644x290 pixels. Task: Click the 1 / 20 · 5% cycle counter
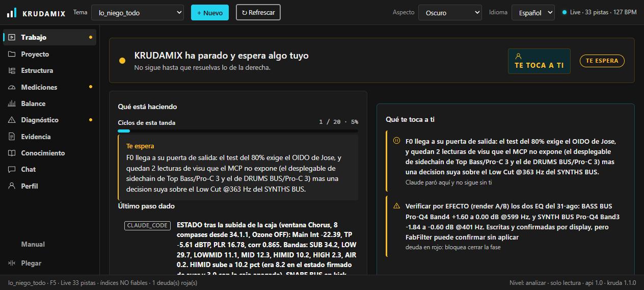[x=338, y=122]
